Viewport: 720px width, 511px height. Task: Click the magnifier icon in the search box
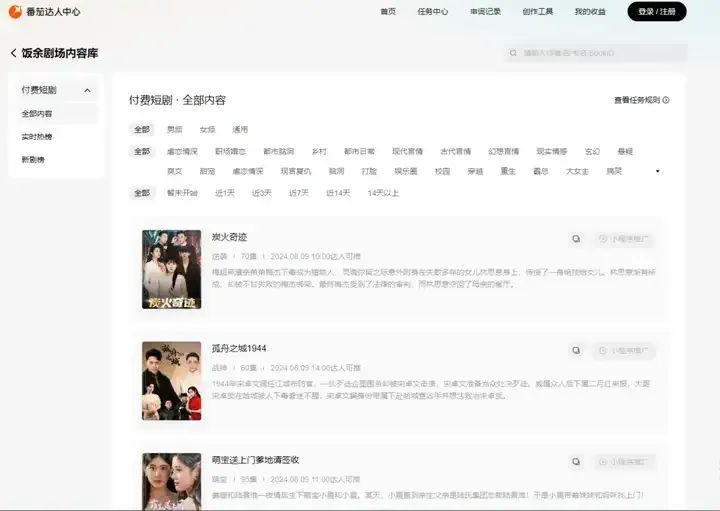click(x=513, y=53)
